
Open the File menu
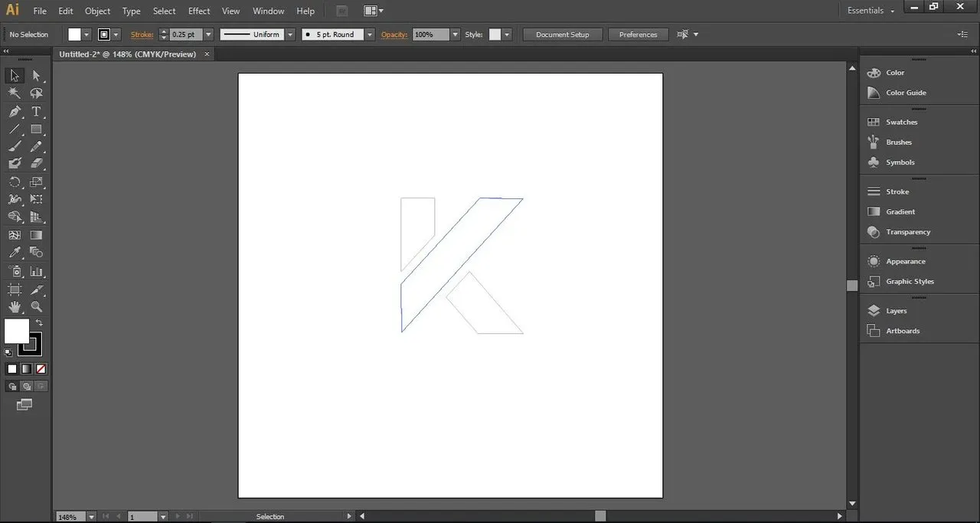(40, 11)
